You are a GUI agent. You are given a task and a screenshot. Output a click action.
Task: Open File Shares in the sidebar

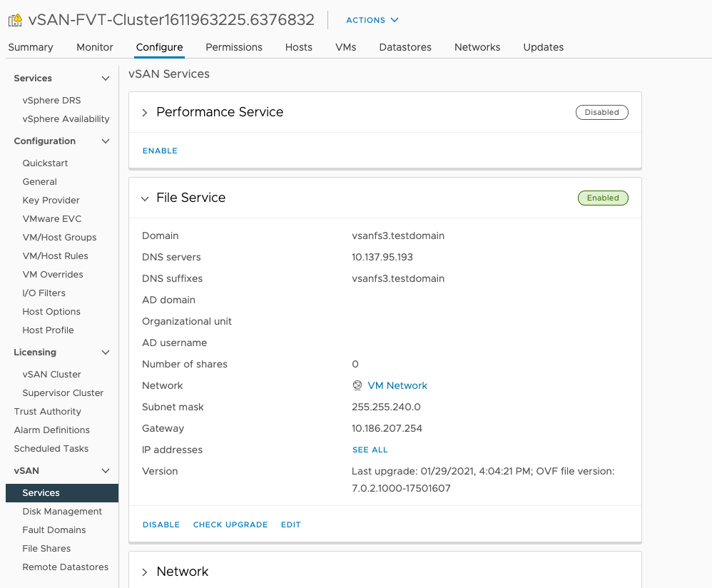(46, 549)
